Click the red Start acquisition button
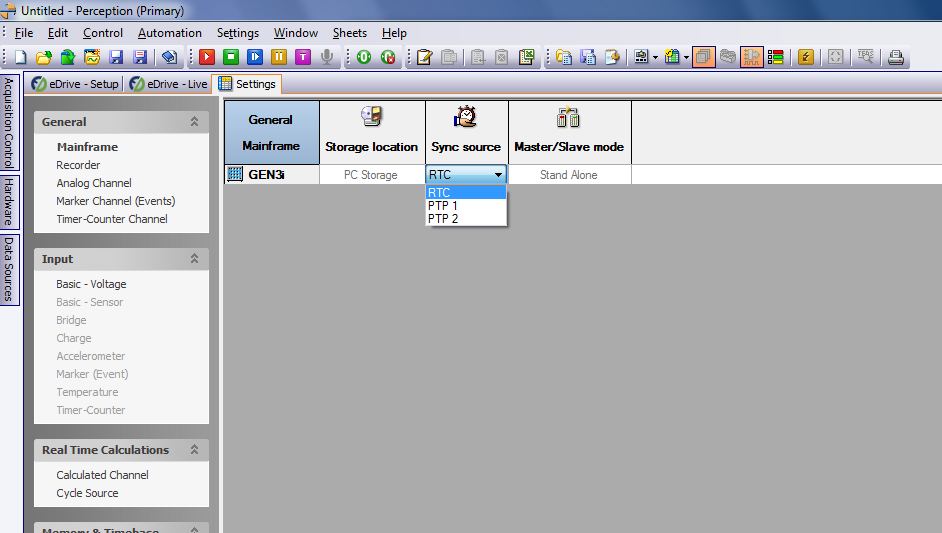The image size is (942, 533). 207,57
